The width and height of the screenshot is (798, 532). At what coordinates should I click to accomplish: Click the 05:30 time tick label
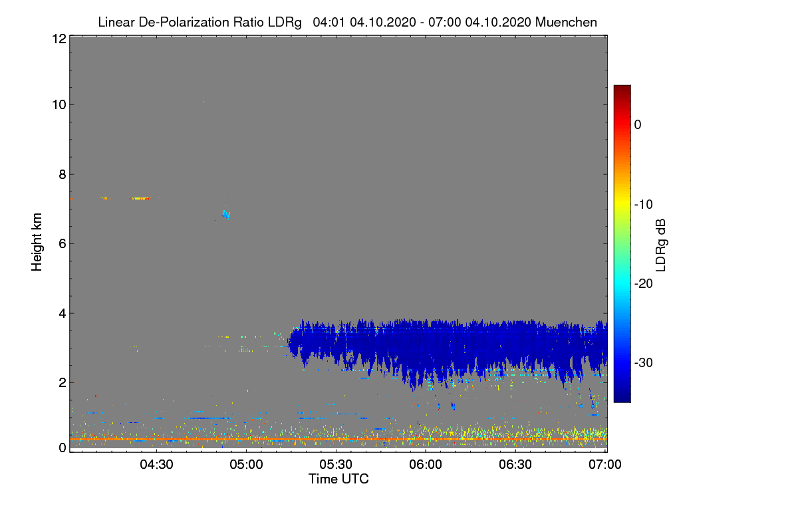coord(336,464)
